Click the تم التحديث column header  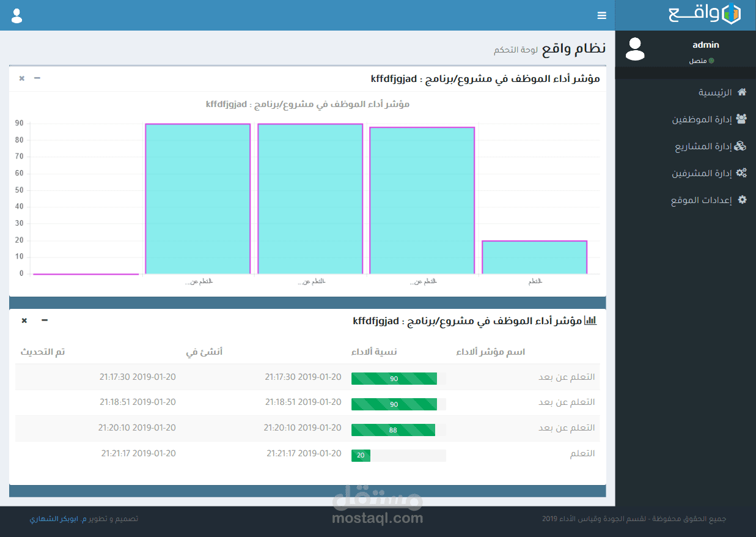coord(43,352)
